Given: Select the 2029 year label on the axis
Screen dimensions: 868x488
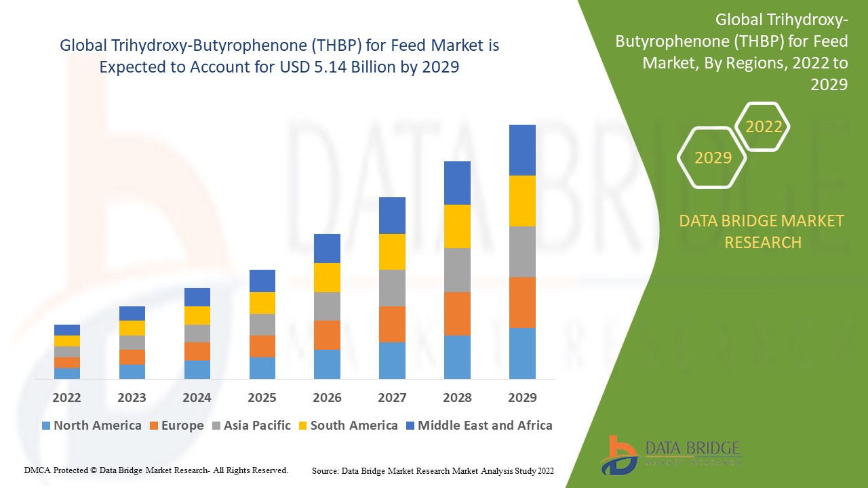Looking at the screenshot, I should pyautogui.click(x=523, y=399).
